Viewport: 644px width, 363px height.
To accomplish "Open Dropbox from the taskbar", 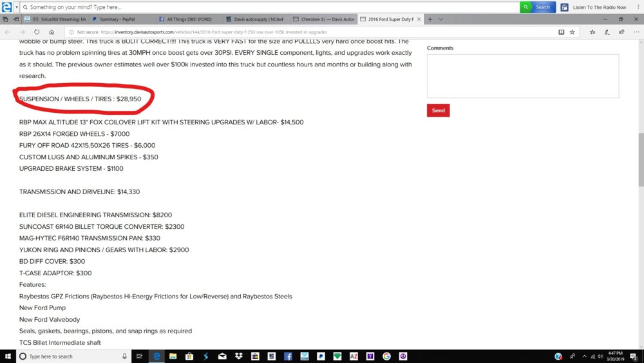I will click(x=239, y=357).
